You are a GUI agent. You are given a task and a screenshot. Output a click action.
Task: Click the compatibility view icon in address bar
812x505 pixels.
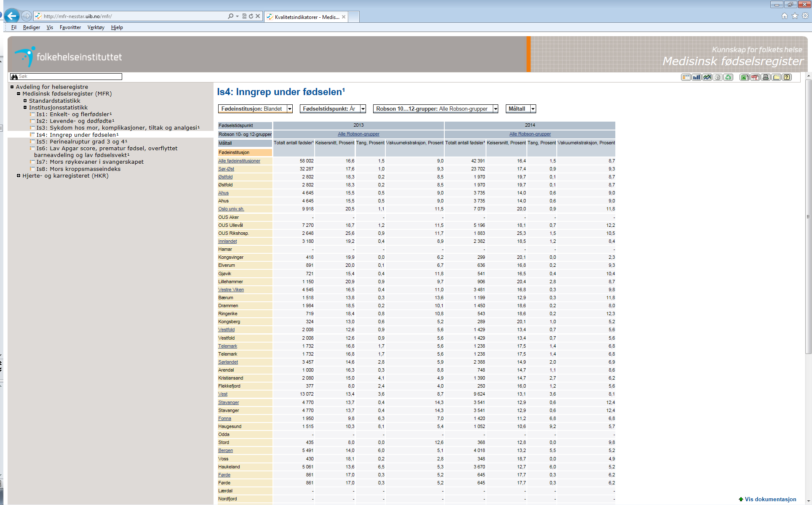(x=244, y=16)
